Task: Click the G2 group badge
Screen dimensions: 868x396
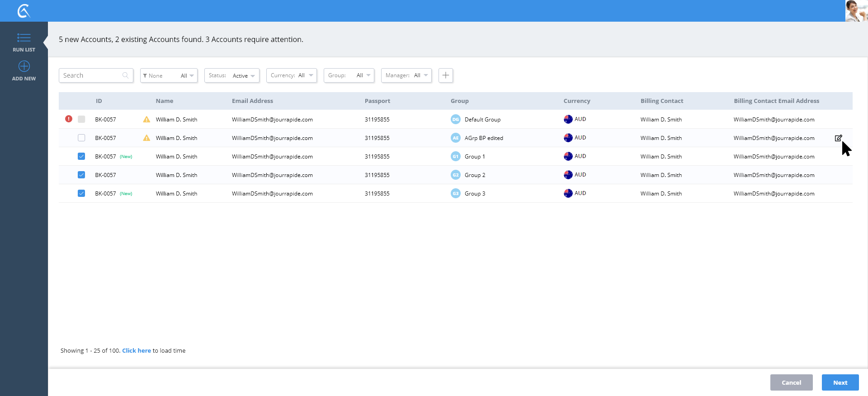Action: click(456, 175)
